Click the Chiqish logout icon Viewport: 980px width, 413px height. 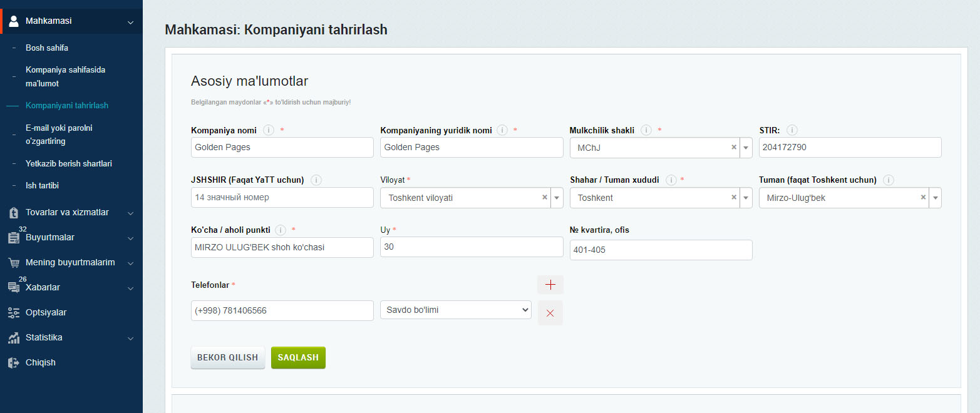click(14, 363)
